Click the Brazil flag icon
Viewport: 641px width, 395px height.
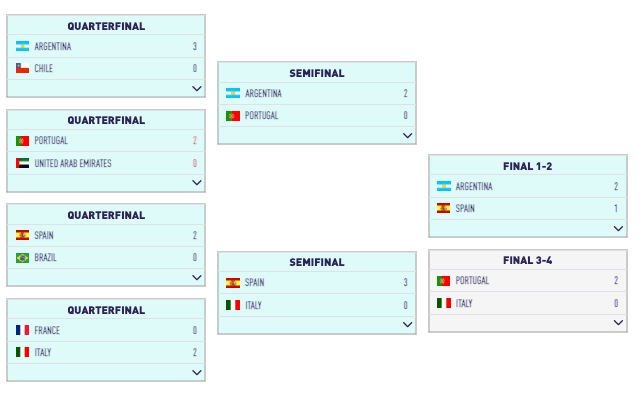coord(22,258)
